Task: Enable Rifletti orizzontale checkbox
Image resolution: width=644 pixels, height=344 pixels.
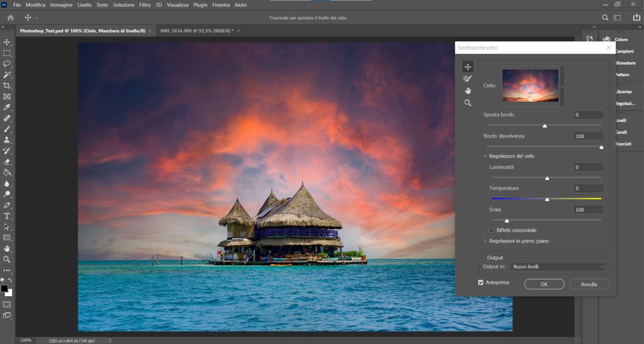Action: coord(491,230)
